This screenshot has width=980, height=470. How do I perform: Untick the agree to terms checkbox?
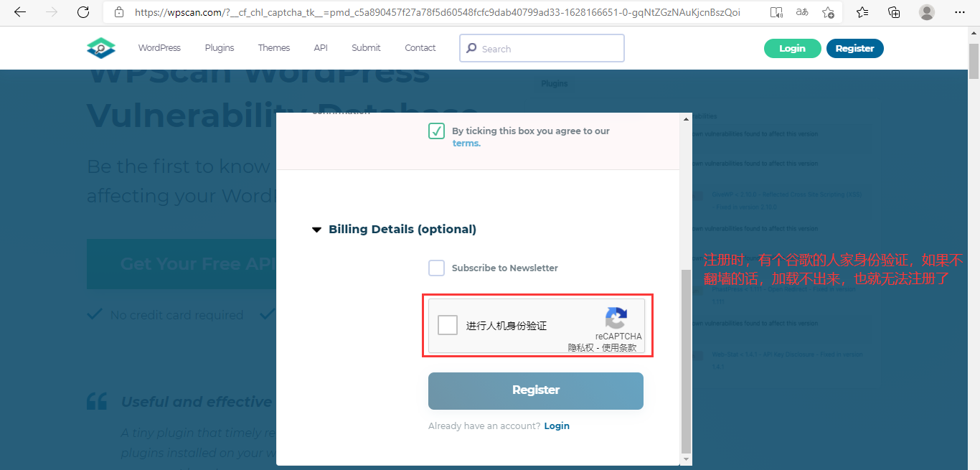tap(436, 131)
